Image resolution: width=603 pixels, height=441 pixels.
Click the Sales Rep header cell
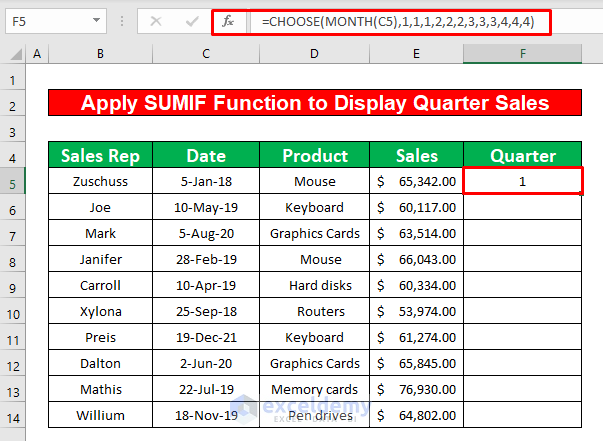(x=100, y=155)
